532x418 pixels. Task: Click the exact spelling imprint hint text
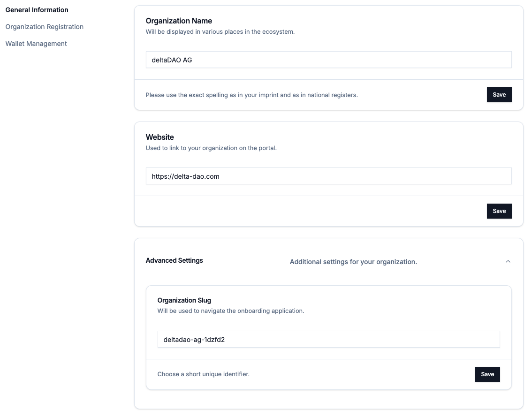point(251,95)
